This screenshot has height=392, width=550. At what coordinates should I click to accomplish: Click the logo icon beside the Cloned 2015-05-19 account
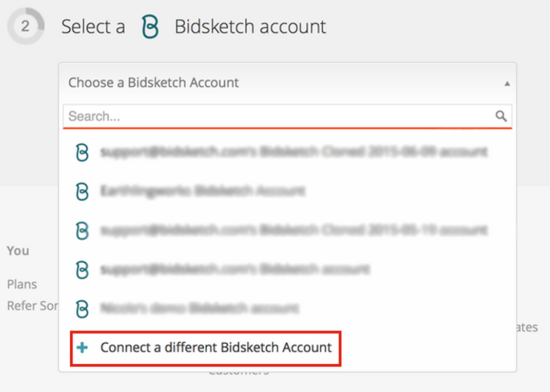(82, 231)
